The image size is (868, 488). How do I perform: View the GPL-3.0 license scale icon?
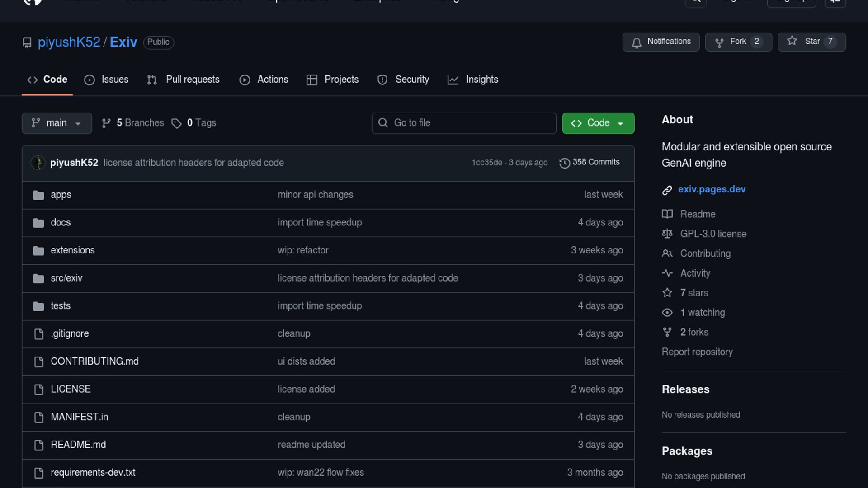click(x=667, y=234)
